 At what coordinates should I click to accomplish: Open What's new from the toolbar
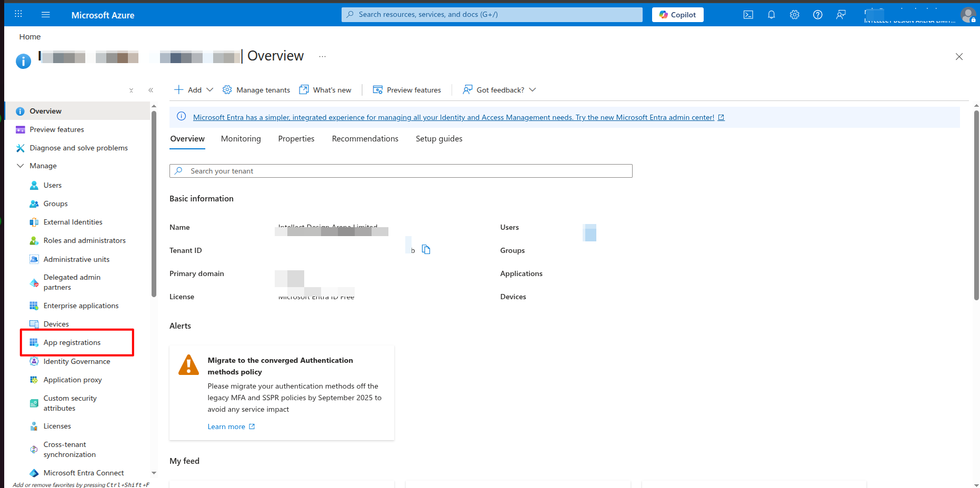325,90
